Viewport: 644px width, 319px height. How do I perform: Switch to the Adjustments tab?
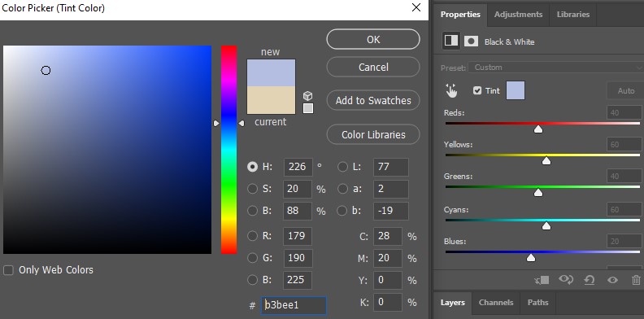click(518, 15)
